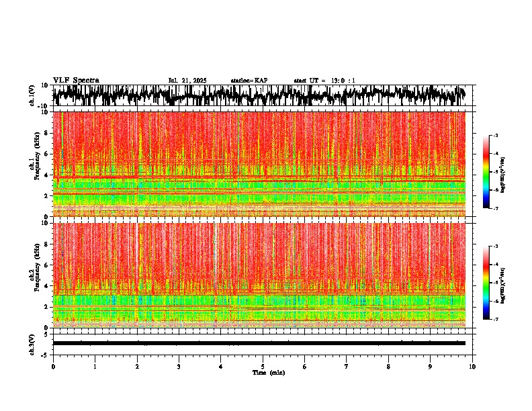Viewport: 532px width, 411px height.
Task: Click the time axis tick label '2'
Action: pos(137,367)
